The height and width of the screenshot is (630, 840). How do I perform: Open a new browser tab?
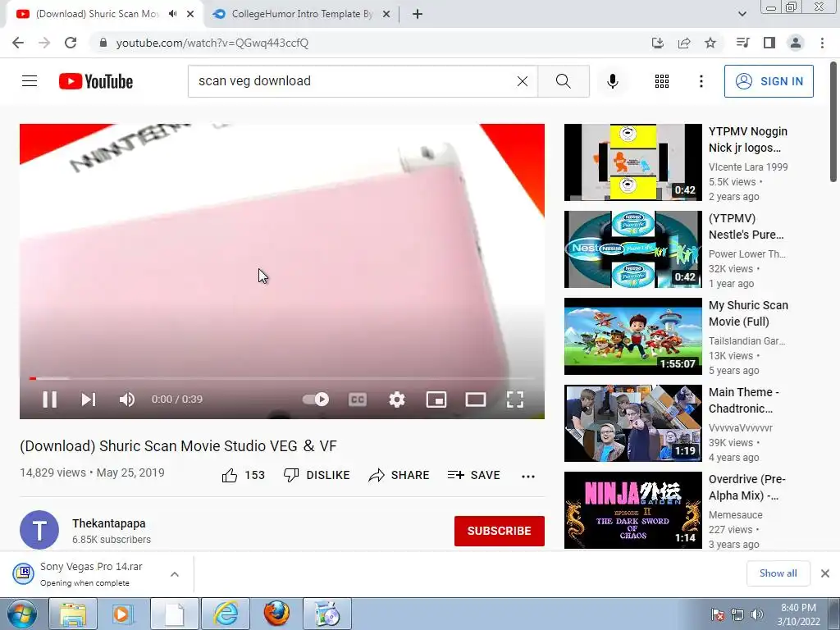coord(418,15)
